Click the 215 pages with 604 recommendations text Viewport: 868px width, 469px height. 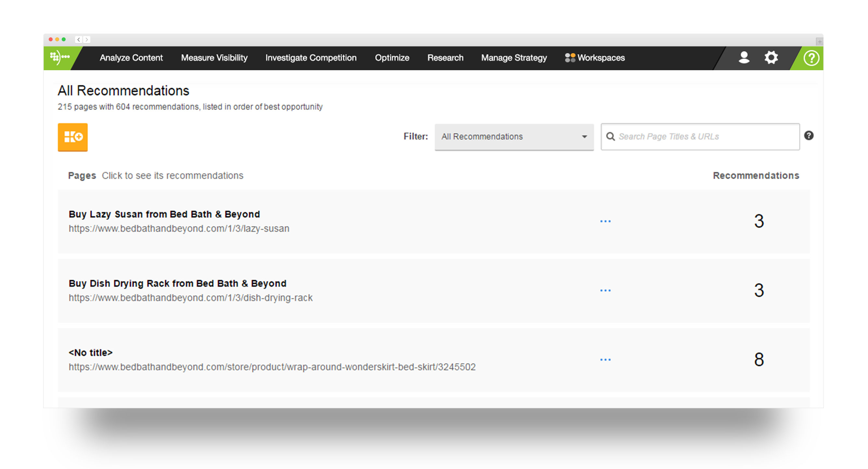coord(190,107)
